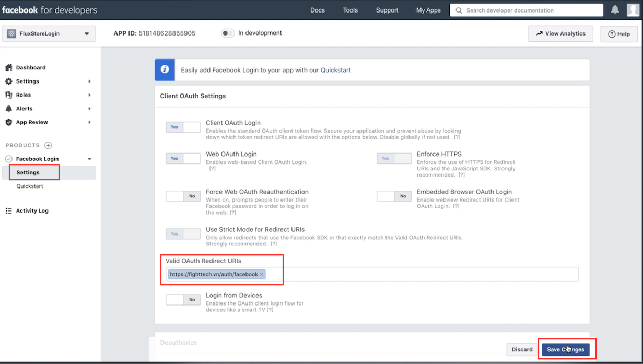Open help tip for Web OAuth Login
The image size is (643, 364).
point(213,169)
